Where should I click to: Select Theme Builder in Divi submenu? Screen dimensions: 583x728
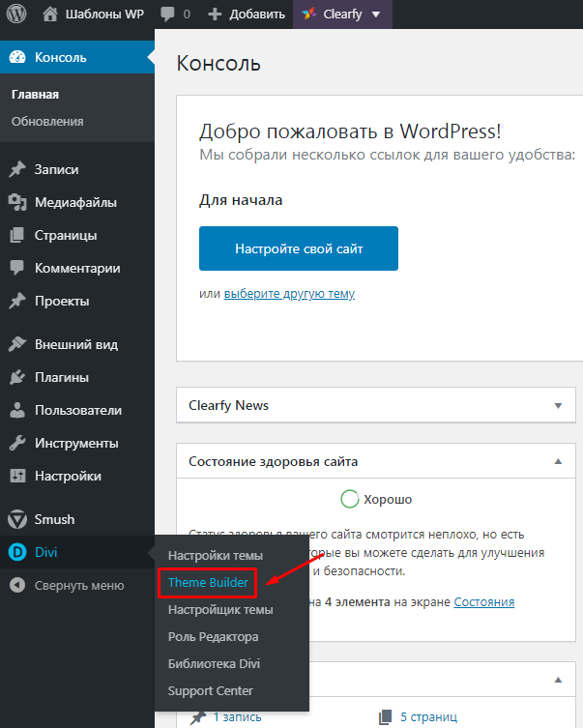tap(208, 583)
